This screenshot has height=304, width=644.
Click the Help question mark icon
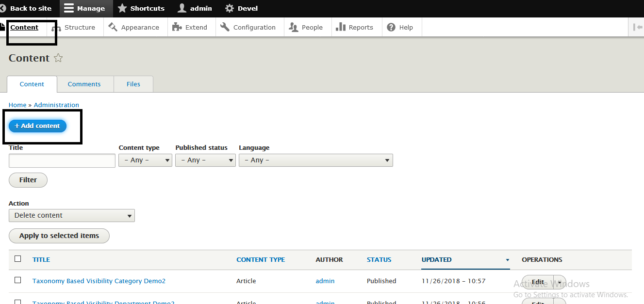[391, 28]
